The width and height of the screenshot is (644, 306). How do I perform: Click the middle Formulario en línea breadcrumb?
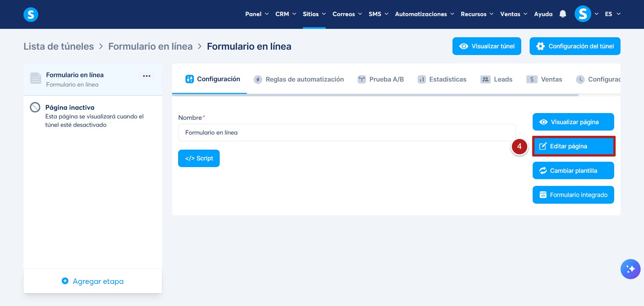(x=150, y=46)
